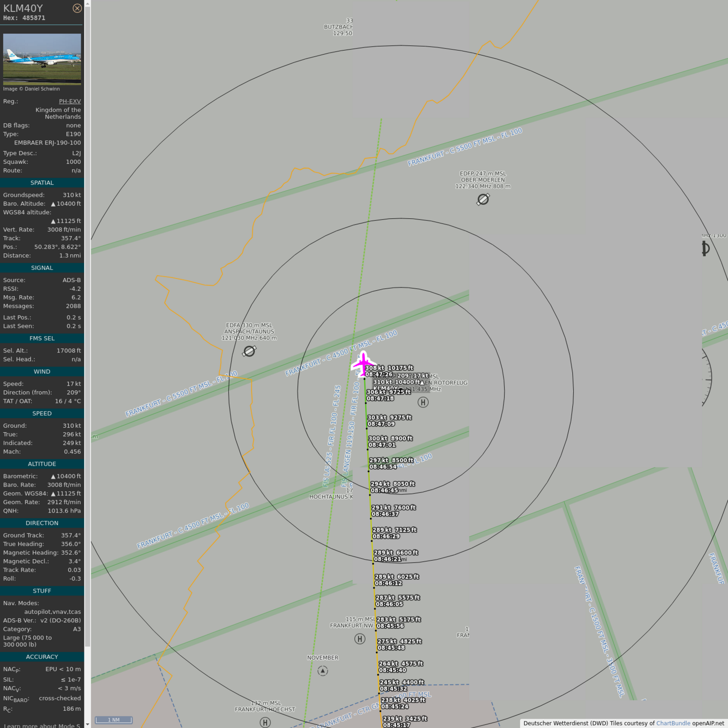Click the Anspach/Taunus EDFA airfield symbol
The width and height of the screenshot is (728, 728).
249,351
